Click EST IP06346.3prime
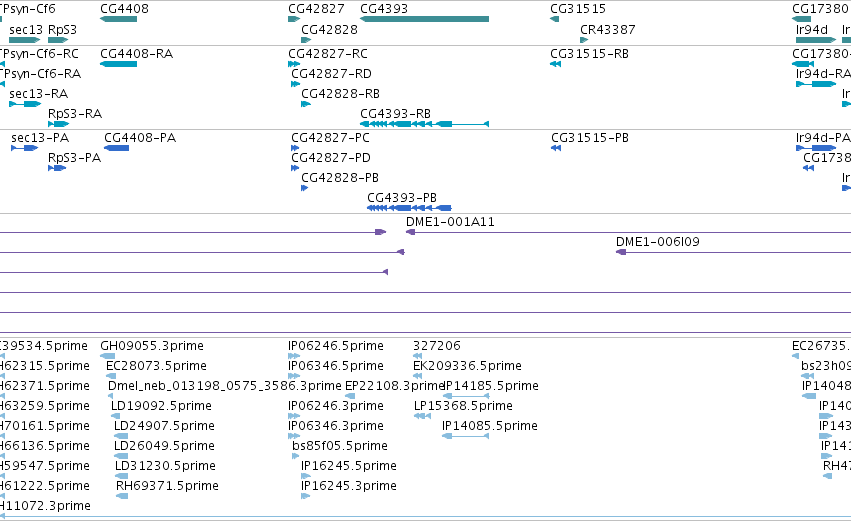Viewport: 851px width, 521px height. tap(336, 427)
